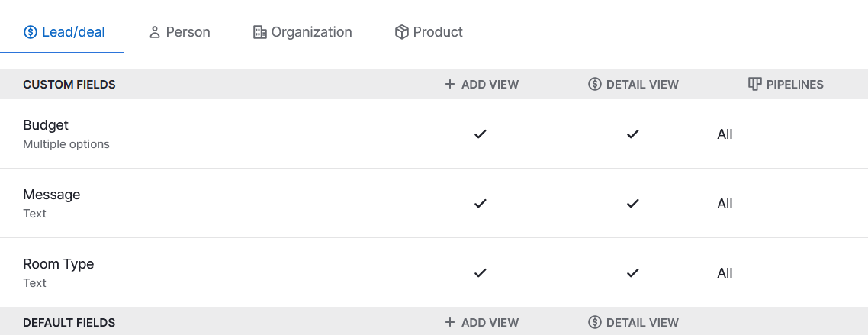The width and height of the screenshot is (868, 335).
Task: Click the box icon on Product tab
Action: coord(401,32)
